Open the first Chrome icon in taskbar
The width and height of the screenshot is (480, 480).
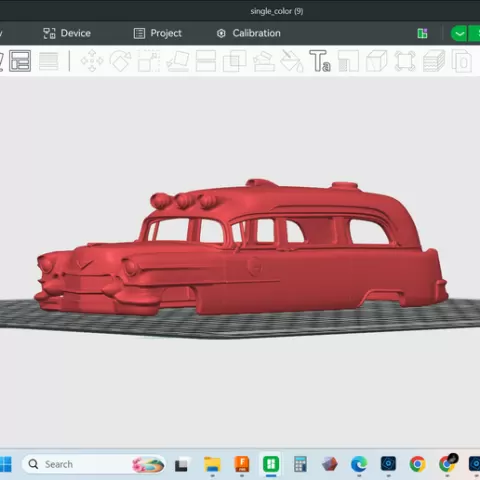click(x=417, y=464)
